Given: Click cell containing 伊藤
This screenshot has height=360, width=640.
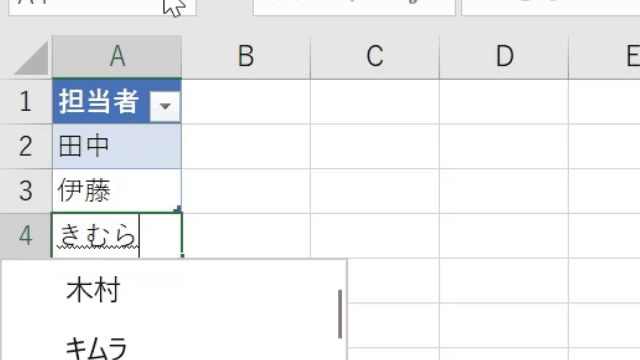Looking at the screenshot, I should coord(117,191).
